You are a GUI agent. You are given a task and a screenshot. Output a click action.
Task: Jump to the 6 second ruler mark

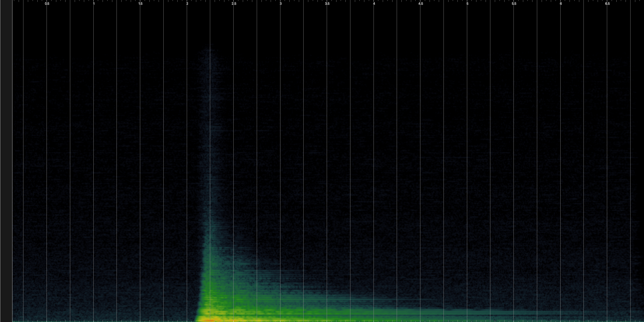coord(561,4)
